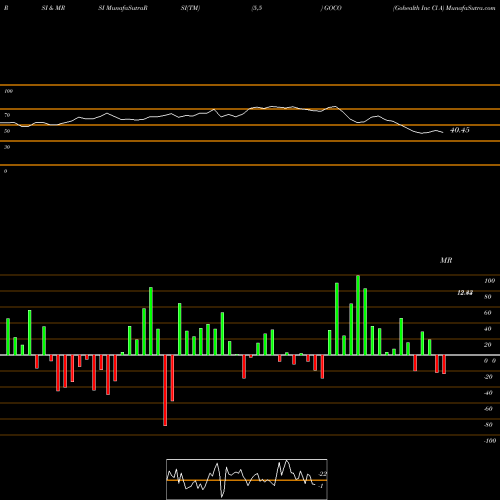The width and height of the screenshot is (500, 500).
Task: Click the '(5,5' parameter text in header
Action: [x=257, y=8]
